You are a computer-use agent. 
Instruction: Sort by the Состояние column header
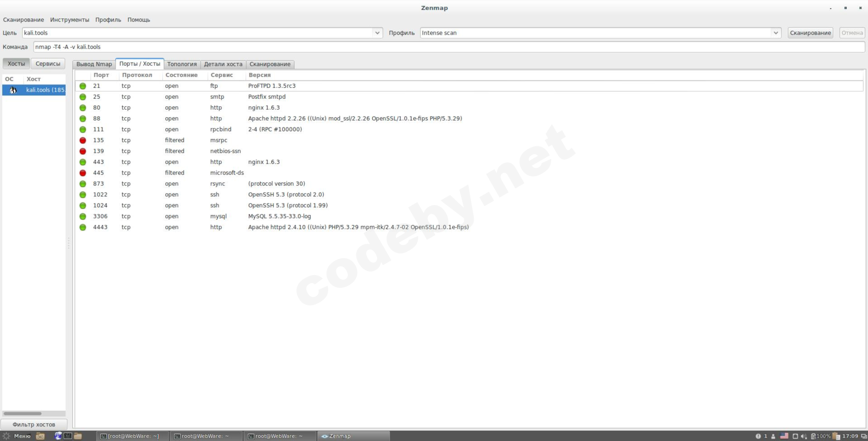pos(185,75)
